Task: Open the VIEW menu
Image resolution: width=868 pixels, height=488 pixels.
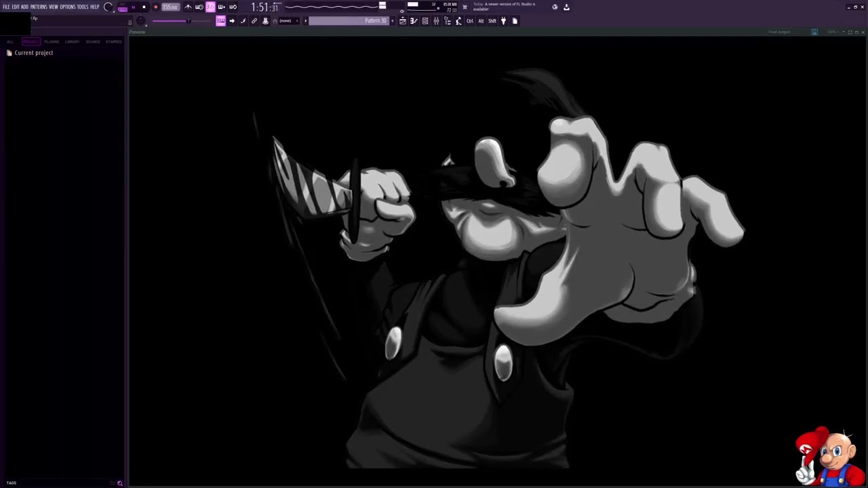Action: coord(54,7)
